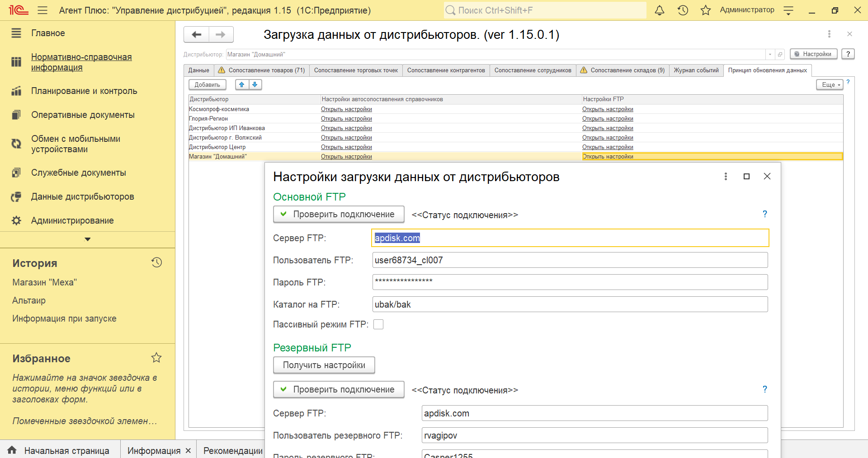Open FTP settings link for Космопроф-косметика
Image resolution: width=868 pixels, height=458 pixels.
point(608,109)
